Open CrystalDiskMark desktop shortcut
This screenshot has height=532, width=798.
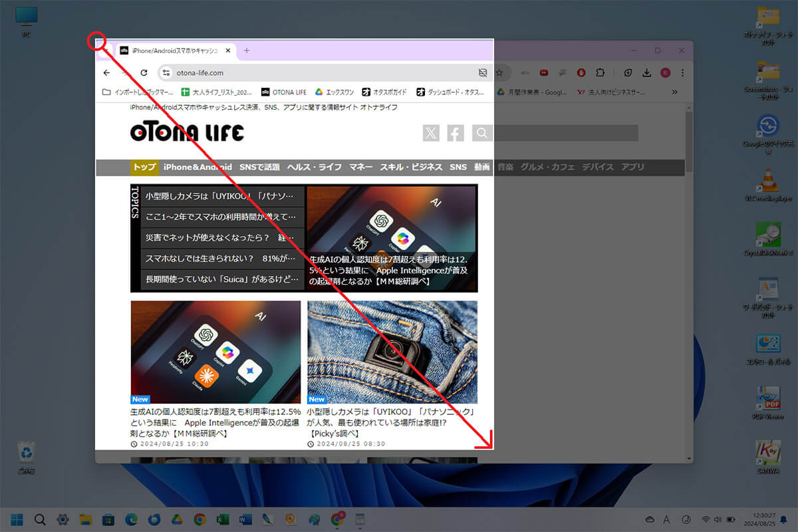[x=768, y=239]
